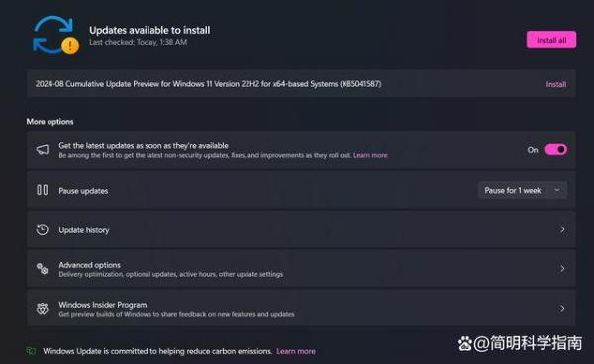
Task: Click the megaphone icon for latest updates
Action: (42, 149)
